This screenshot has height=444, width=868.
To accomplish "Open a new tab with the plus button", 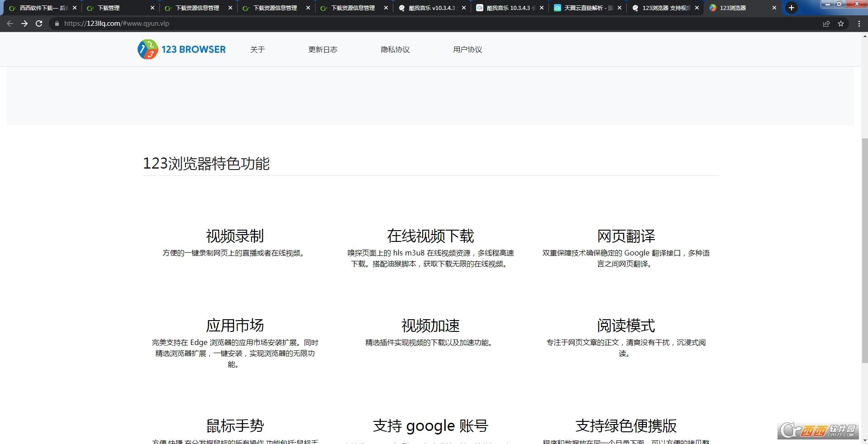I will pos(791,8).
